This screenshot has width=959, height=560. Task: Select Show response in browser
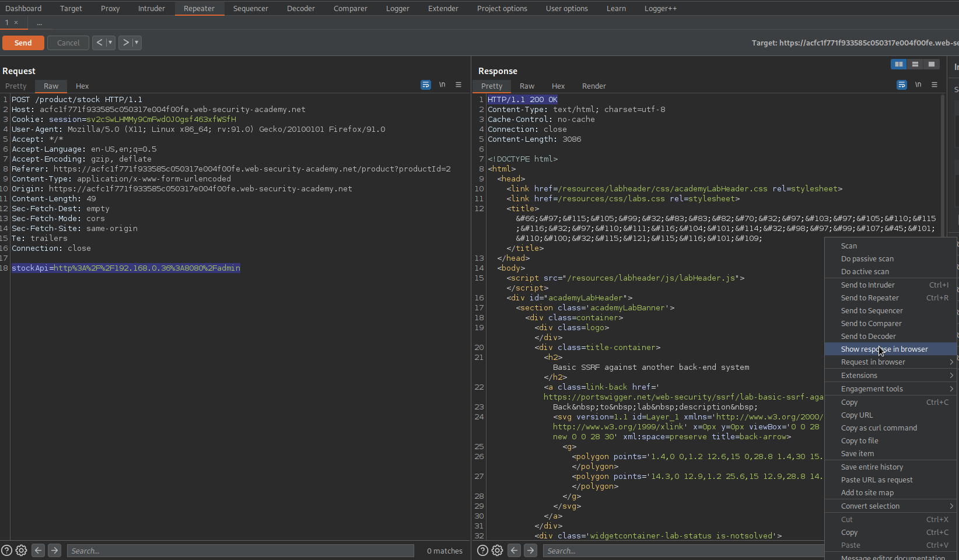(x=890, y=349)
